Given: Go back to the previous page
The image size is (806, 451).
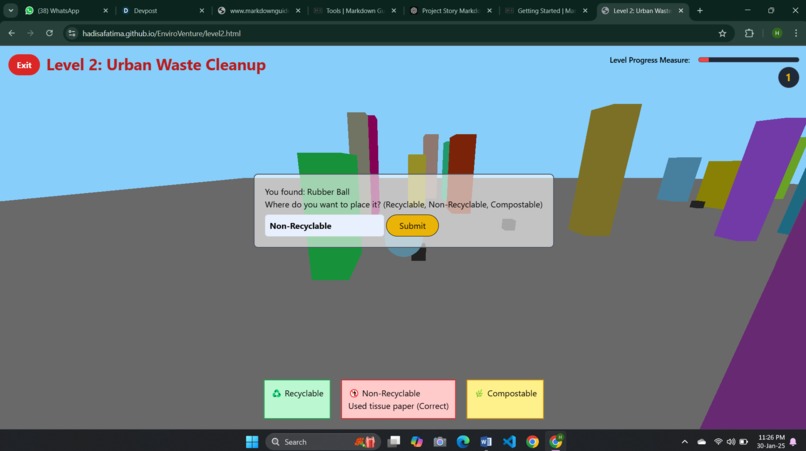Looking at the screenshot, I should coord(11,33).
